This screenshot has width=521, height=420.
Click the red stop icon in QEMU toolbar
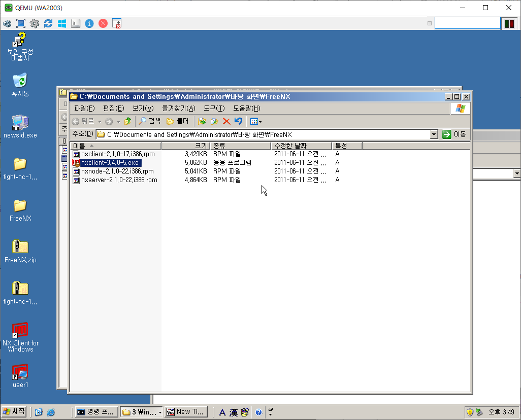tap(103, 23)
